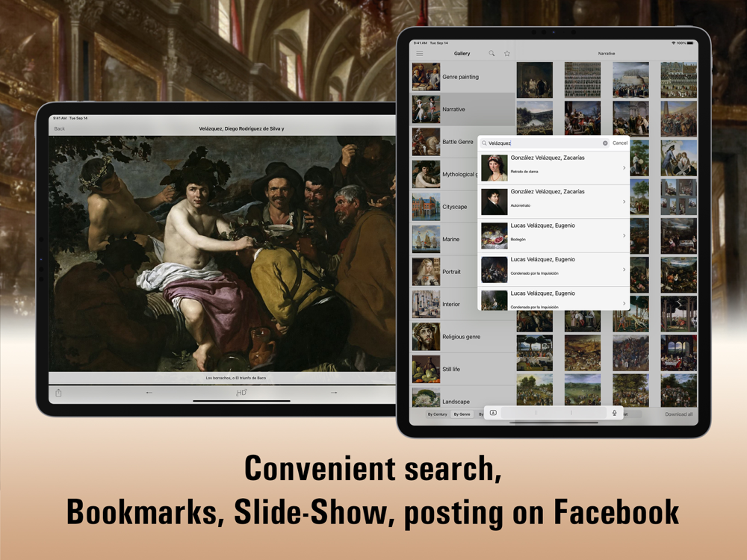Open the Still life category
Viewport: 747px width, 560px height.
coord(463,369)
